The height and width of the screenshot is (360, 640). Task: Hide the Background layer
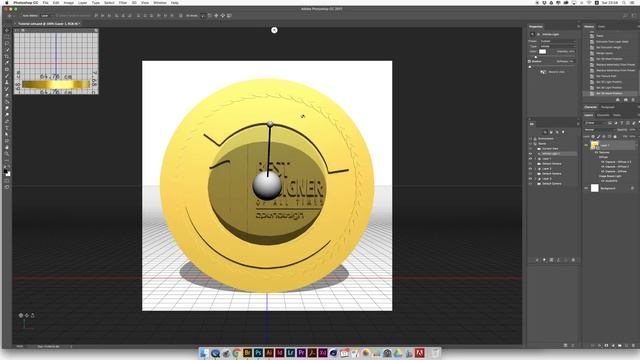(x=587, y=188)
